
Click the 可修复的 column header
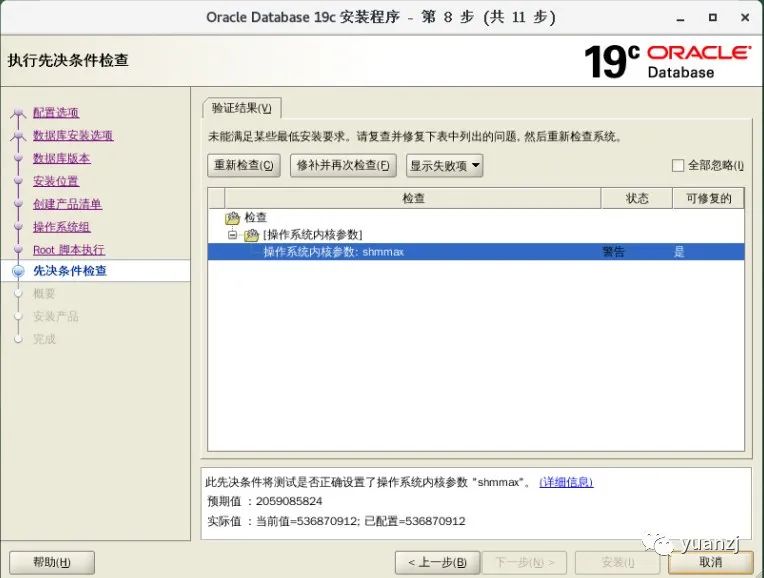click(708, 198)
